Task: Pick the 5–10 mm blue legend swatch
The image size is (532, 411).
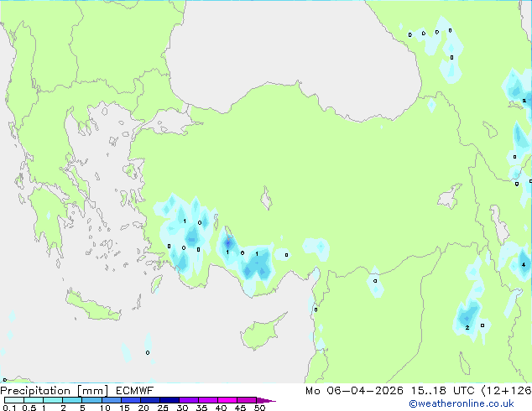Action: click(91, 400)
